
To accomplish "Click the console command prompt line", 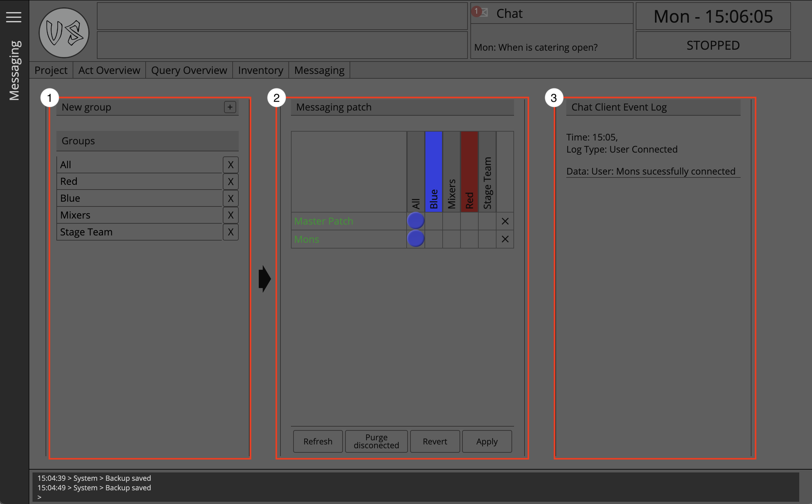I will pyautogui.click(x=416, y=497).
